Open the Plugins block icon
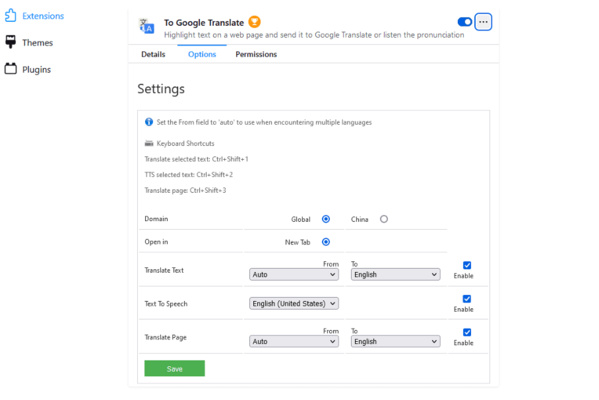The height and width of the screenshot is (400, 599). 11,69
